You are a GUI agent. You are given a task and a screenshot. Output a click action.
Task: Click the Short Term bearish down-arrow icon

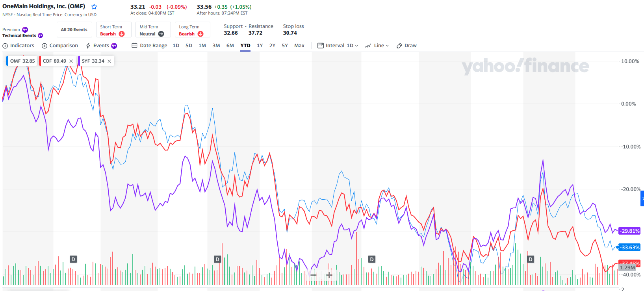pos(122,34)
